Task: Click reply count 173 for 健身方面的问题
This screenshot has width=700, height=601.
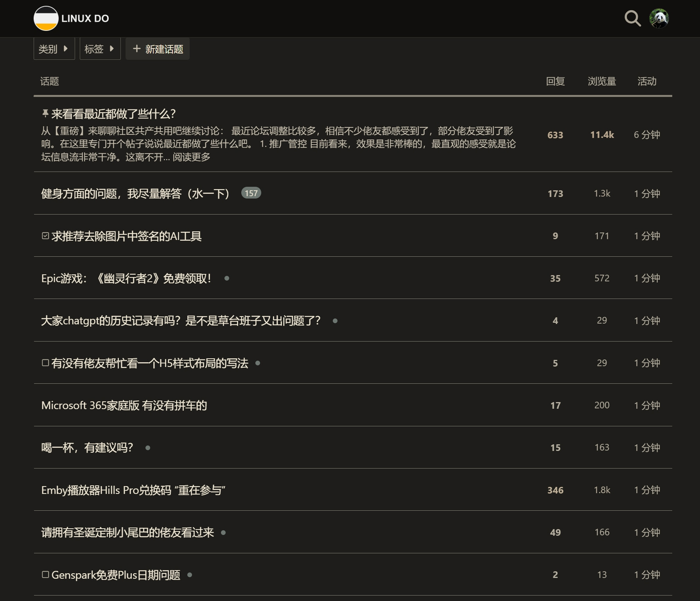Action: click(555, 193)
